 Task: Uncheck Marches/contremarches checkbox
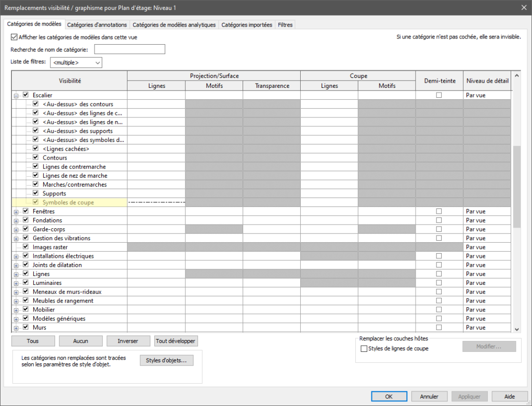coord(35,185)
